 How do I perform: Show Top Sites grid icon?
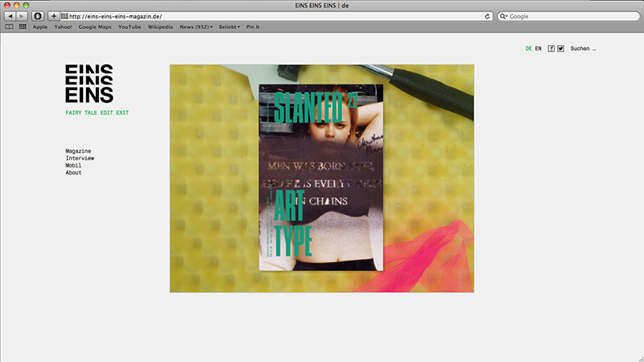coord(23,27)
